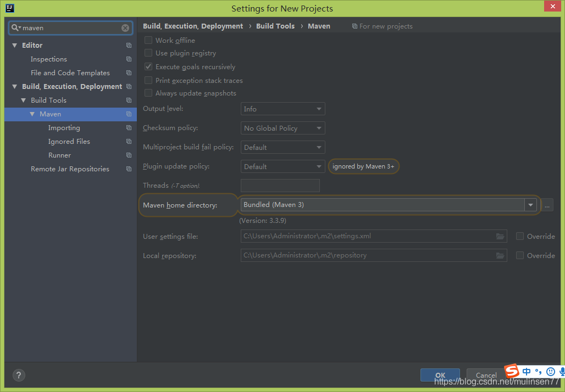Confirm settings with the OK button

pos(440,375)
